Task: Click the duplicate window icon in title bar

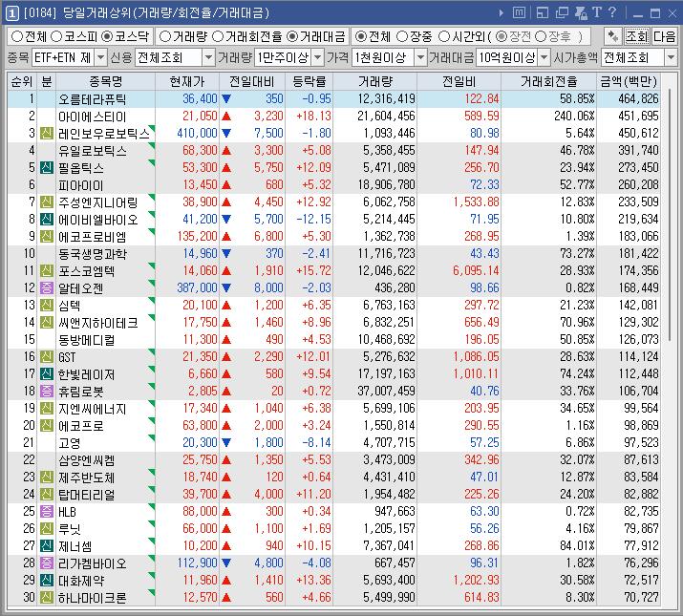Action: (562, 13)
